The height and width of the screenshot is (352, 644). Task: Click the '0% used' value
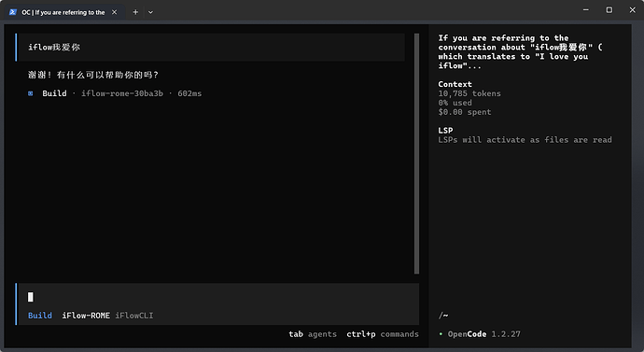click(x=455, y=103)
